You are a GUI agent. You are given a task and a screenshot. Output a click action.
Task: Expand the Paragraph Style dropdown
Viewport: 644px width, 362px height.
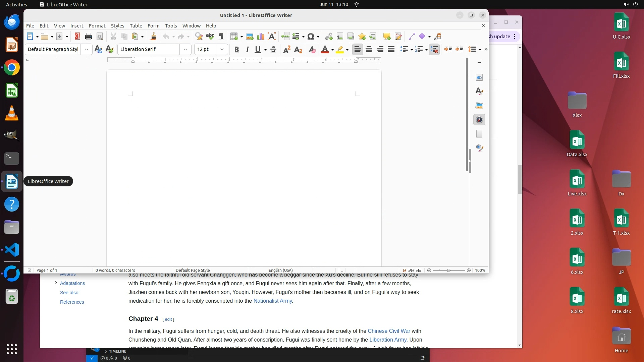[x=87, y=50]
